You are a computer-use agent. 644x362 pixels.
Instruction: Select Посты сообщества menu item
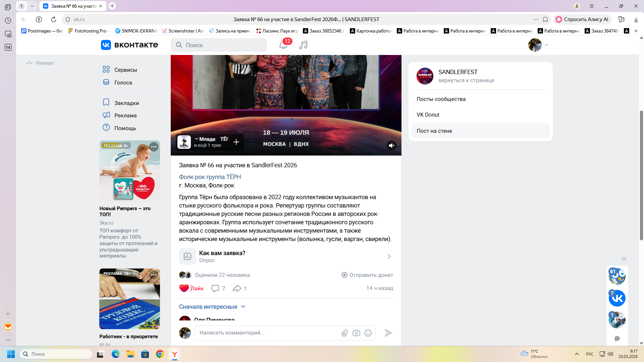point(441,99)
